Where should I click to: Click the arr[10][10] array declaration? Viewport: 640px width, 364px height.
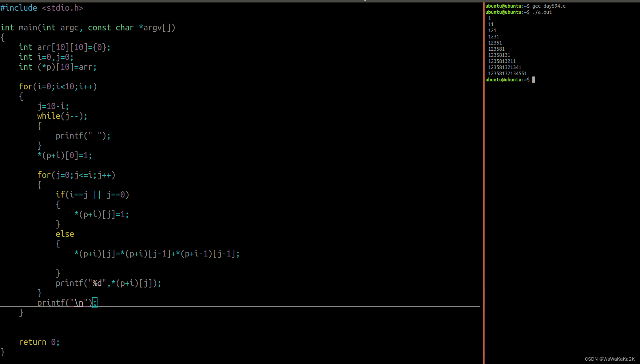[65, 47]
